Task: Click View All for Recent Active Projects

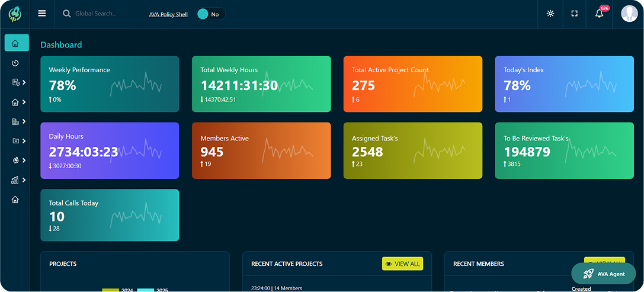Action: [402, 264]
